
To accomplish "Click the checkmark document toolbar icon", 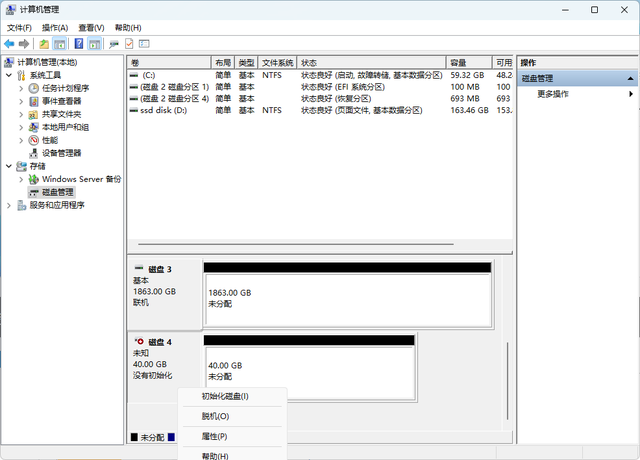I will (x=129, y=44).
